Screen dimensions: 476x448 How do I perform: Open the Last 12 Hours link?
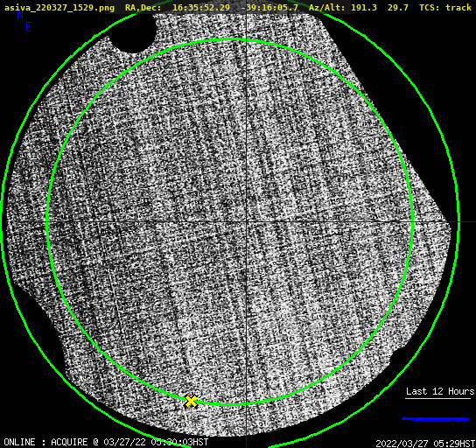click(x=440, y=391)
